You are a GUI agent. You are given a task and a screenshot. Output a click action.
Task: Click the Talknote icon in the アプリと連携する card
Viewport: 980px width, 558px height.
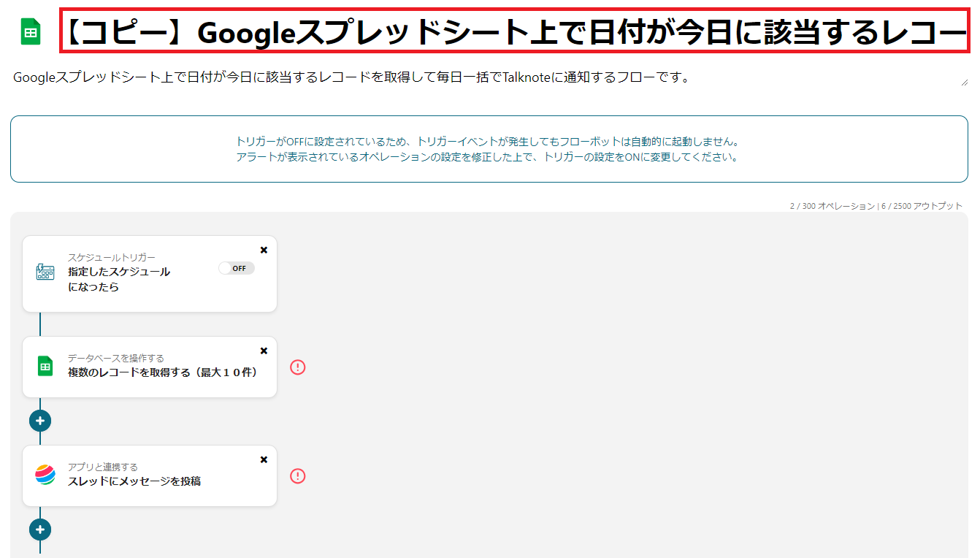(x=45, y=475)
